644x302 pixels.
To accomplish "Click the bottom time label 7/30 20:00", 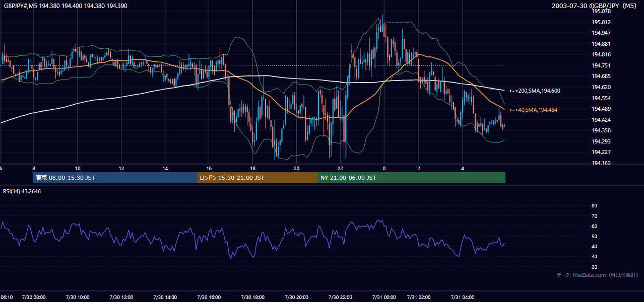I will tap(297, 297).
